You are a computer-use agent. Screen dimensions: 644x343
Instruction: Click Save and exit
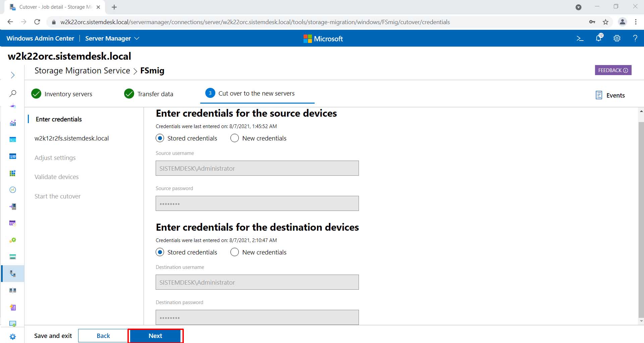tap(53, 336)
